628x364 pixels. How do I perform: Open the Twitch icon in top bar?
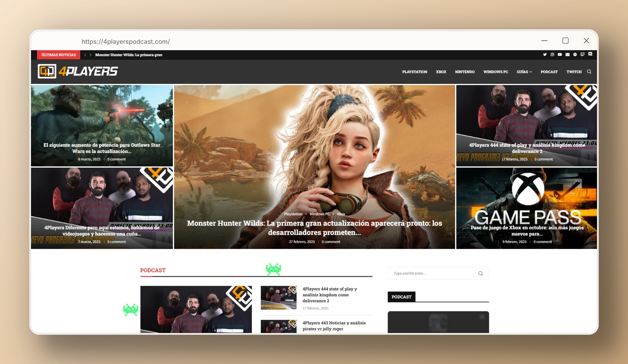click(x=582, y=54)
